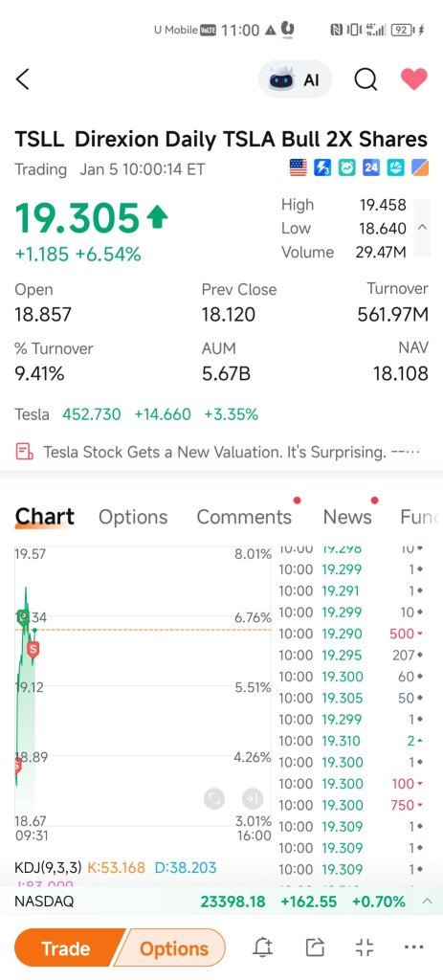The width and height of the screenshot is (443, 980).
Task: Expand the chart to fullscreen icon
Action: click(214, 798)
